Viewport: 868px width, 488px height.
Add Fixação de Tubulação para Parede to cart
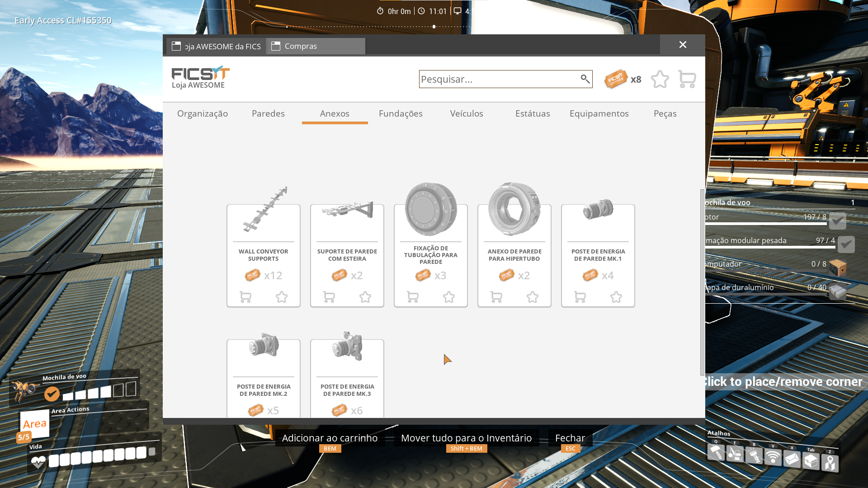413,297
